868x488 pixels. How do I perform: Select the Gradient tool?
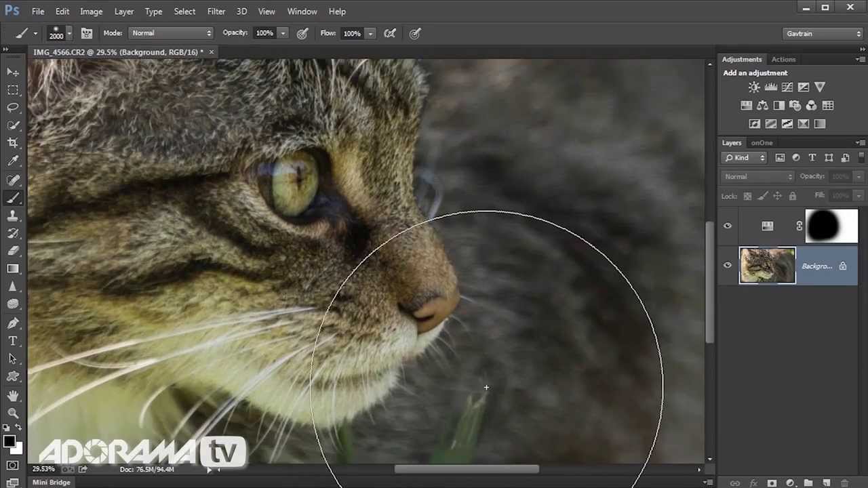(13, 268)
